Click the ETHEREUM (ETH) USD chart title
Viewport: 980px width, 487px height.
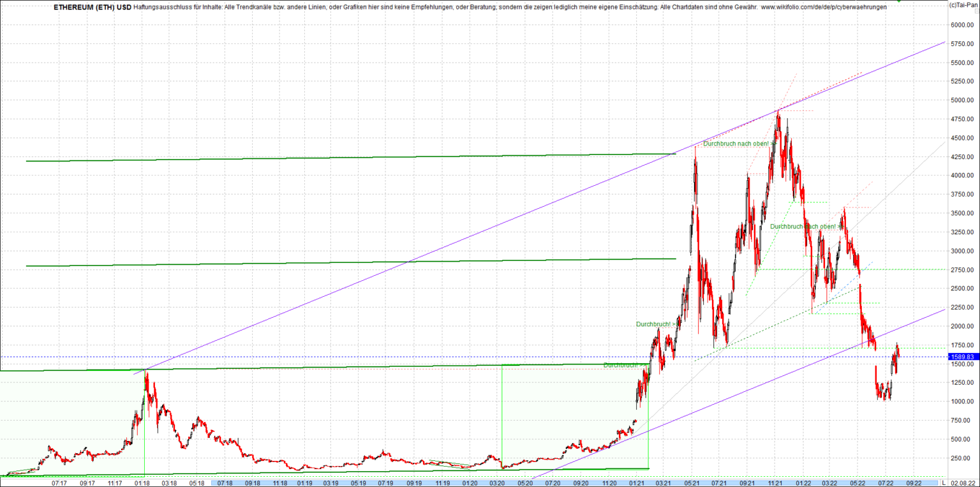click(91, 8)
